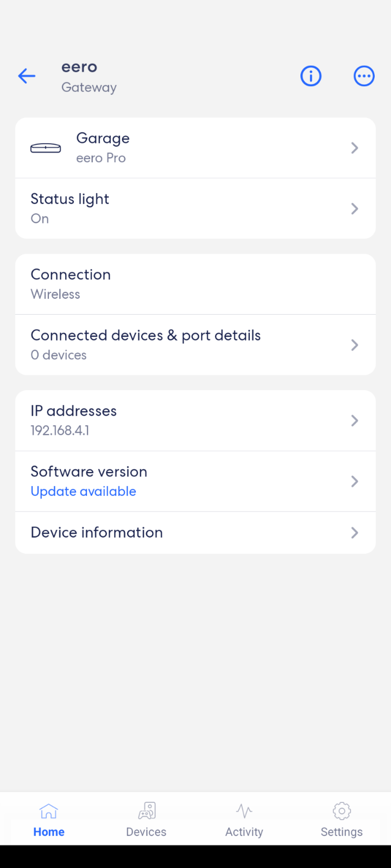Select the Settings gear icon

[x=342, y=811]
